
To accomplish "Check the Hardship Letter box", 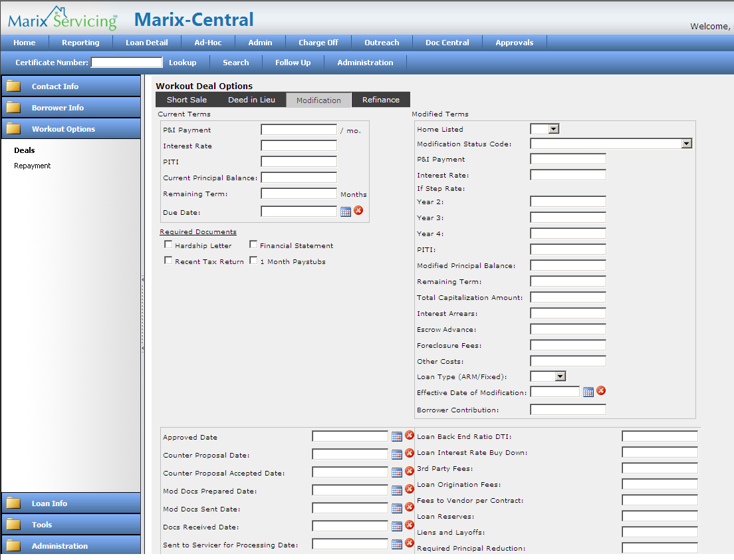I will 168,244.
